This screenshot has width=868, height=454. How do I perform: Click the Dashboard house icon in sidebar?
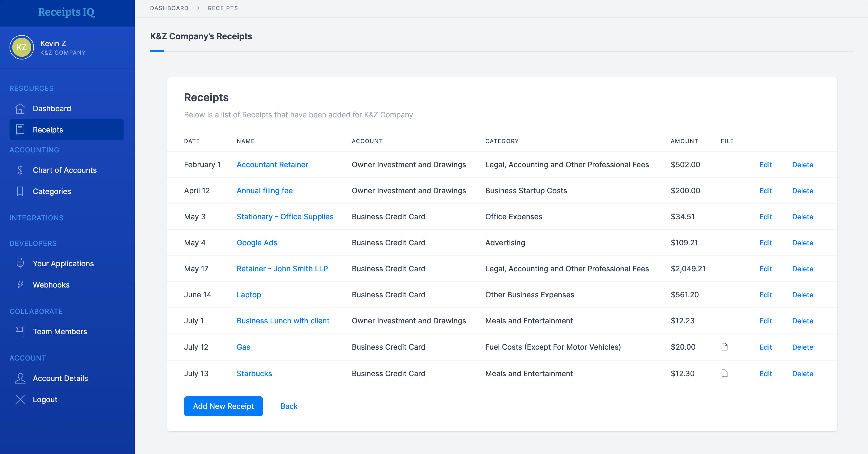pos(20,109)
